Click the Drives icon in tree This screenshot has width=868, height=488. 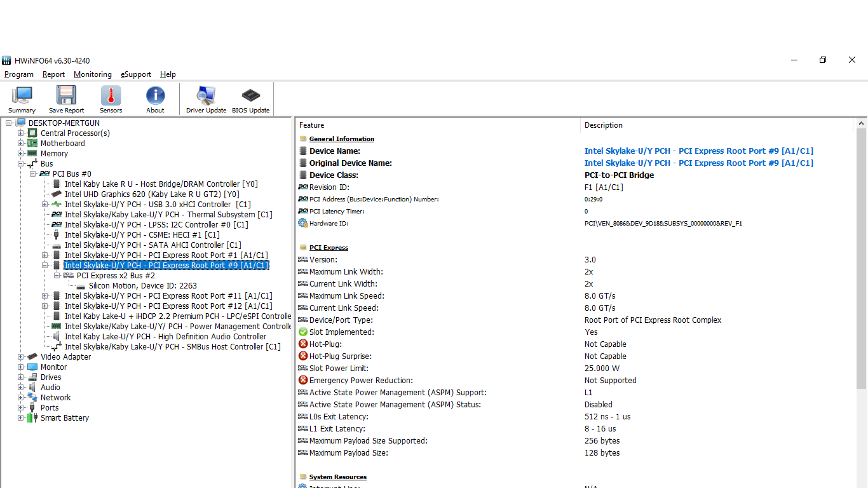(x=32, y=377)
